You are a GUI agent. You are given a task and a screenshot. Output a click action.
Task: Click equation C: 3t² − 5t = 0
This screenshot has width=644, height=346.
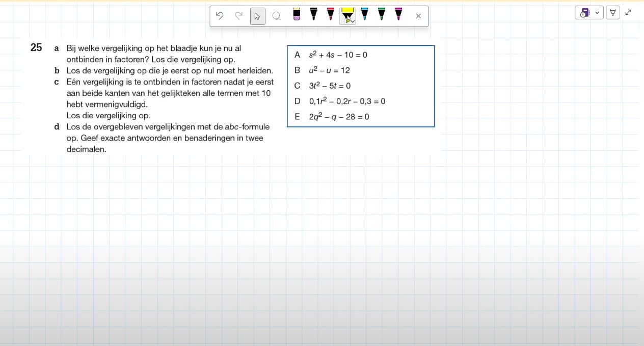point(330,86)
